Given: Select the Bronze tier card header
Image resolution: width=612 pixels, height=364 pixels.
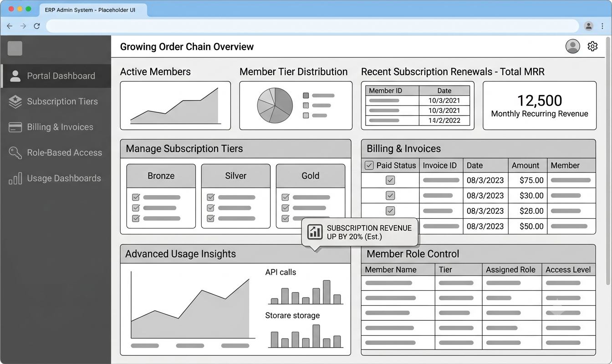Looking at the screenshot, I should coord(161,176).
